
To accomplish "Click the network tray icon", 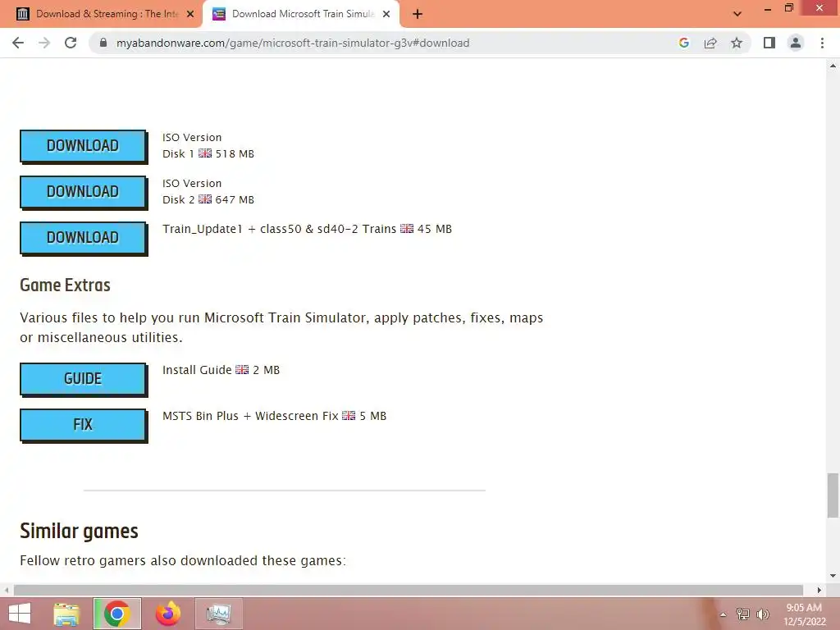I will (743, 614).
